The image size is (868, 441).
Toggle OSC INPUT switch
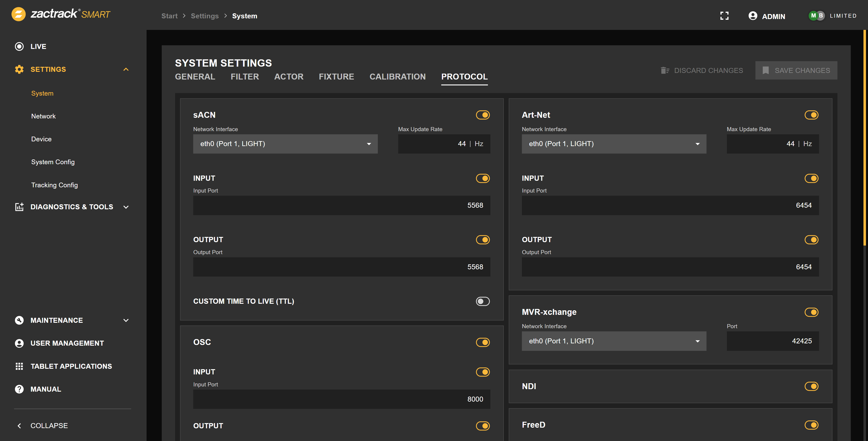pos(483,372)
